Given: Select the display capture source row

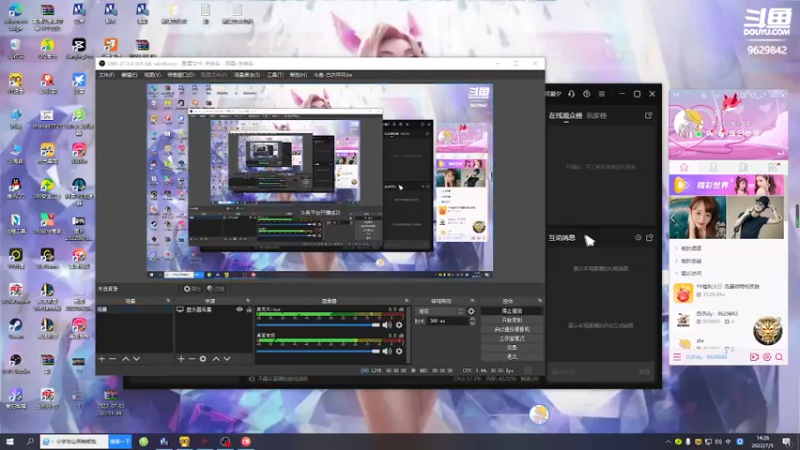Looking at the screenshot, I should point(213,309).
